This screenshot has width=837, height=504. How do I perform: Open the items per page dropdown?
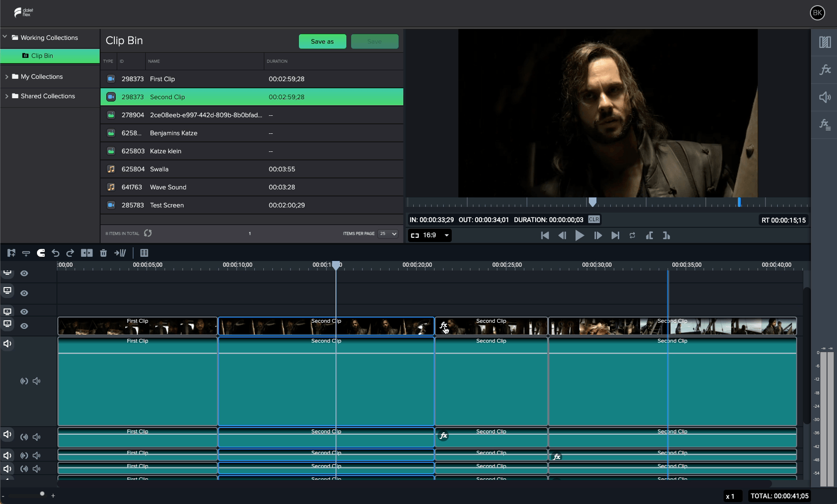(x=388, y=233)
